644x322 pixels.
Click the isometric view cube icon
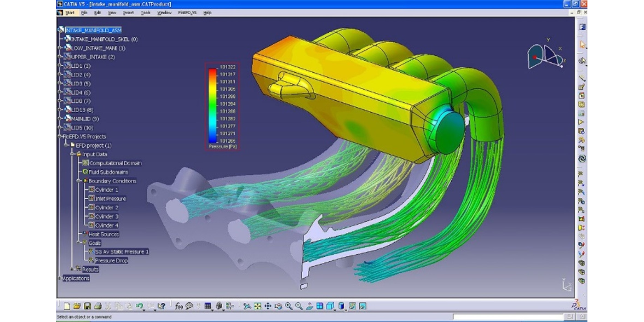(330, 305)
